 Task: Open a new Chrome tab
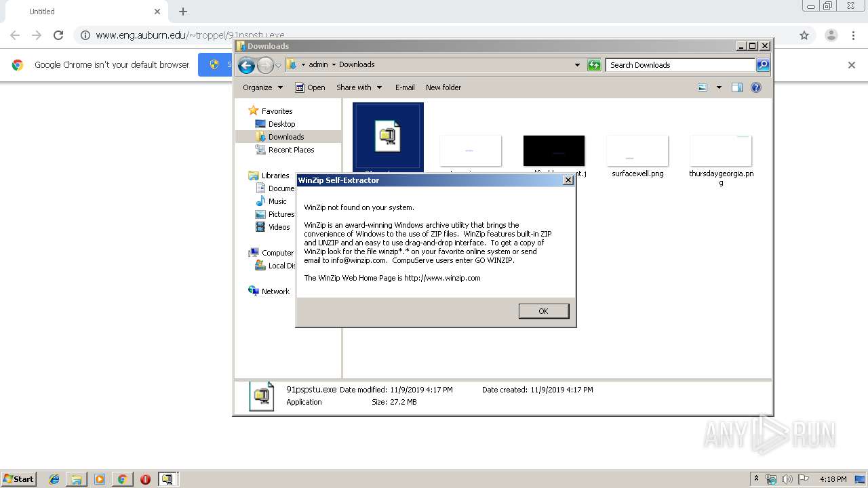pos(183,12)
